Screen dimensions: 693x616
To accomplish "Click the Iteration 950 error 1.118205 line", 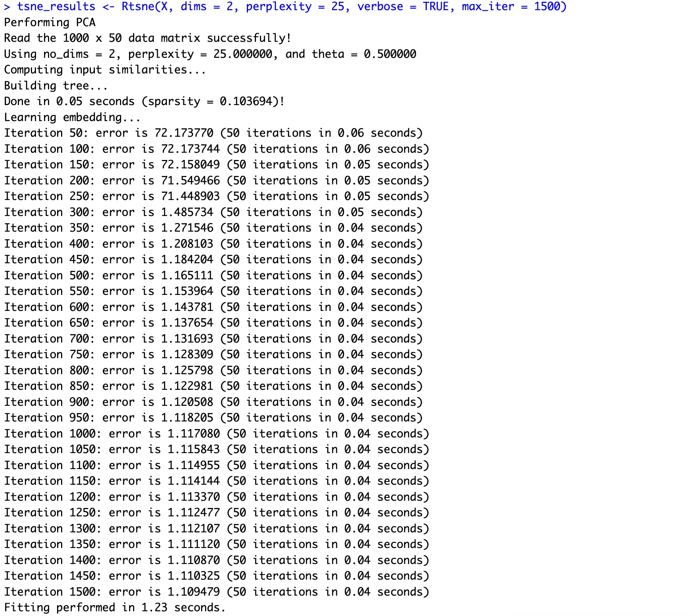I will click(x=213, y=418).
